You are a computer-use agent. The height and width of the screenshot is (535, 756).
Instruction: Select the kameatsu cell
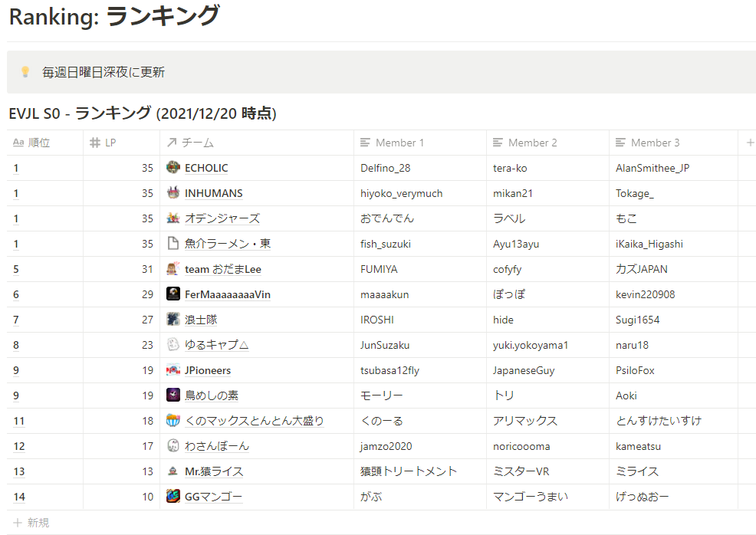pos(673,446)
